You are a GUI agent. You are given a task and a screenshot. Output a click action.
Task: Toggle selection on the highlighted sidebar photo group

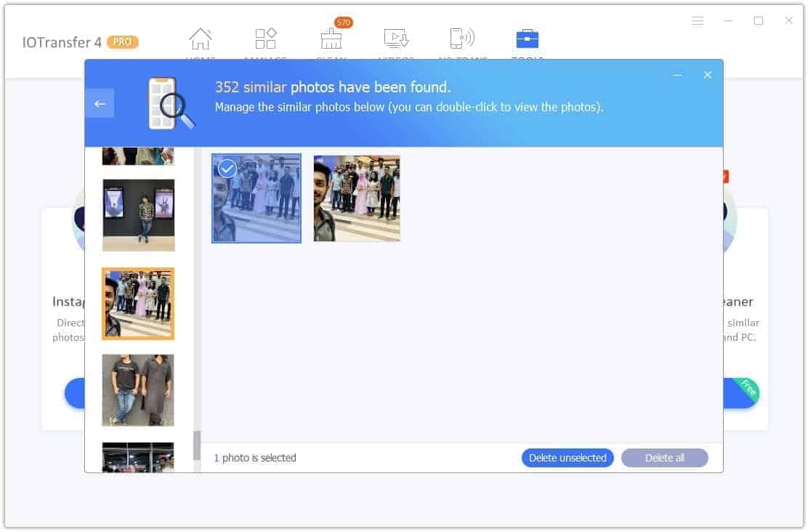138,303
